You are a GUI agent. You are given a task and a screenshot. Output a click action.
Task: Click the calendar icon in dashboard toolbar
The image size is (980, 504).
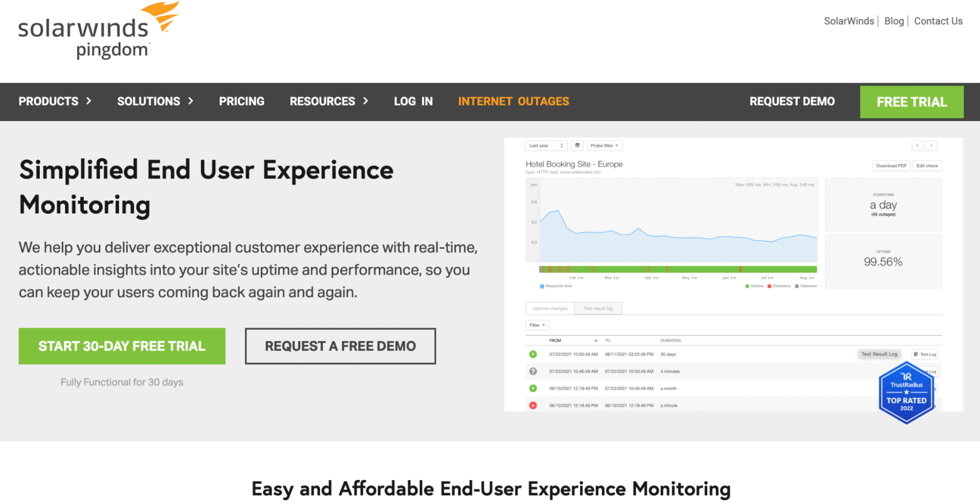(x=577, y=146)
